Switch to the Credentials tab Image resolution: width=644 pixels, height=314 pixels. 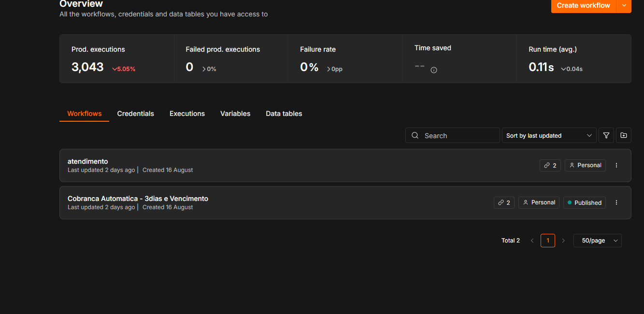[x=136, y=114]
